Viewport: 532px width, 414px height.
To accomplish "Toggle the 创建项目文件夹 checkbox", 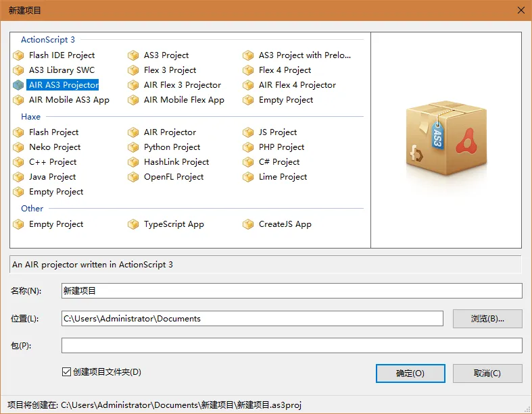I will [66, 371].
